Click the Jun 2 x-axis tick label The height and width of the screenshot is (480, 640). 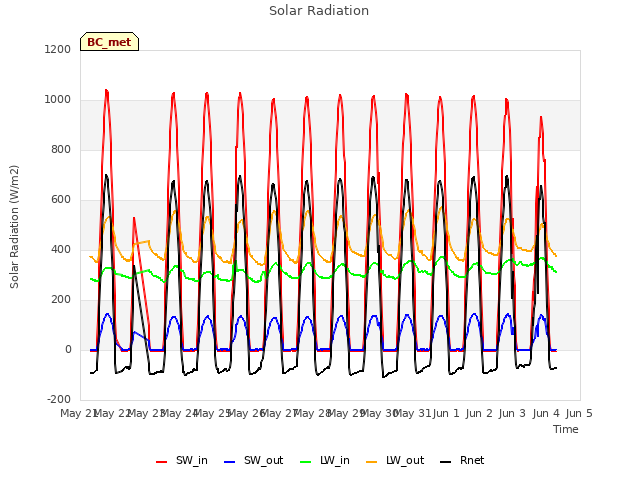(479, 413)
